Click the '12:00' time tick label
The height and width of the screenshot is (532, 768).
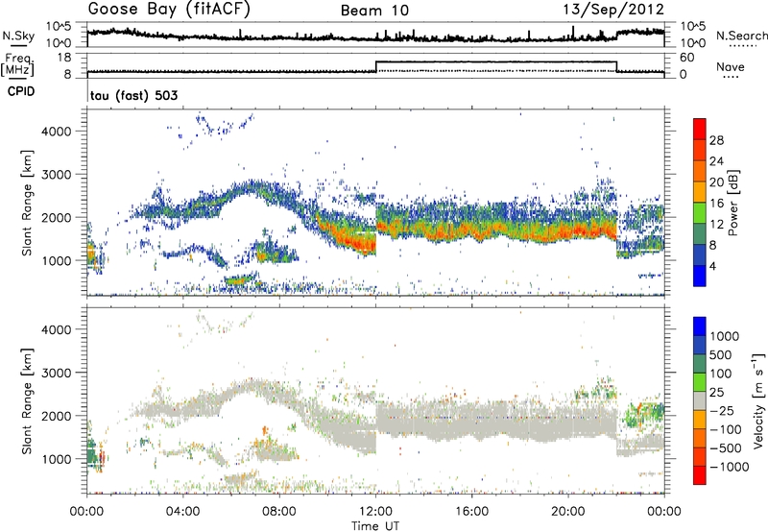click(375, 512)
